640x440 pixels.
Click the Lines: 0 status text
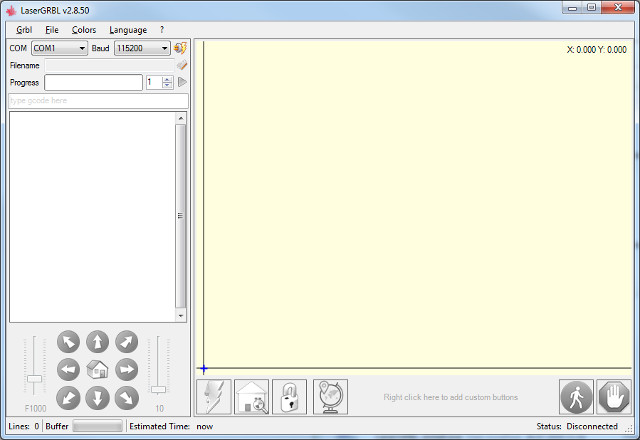click(x=24, y=427)
